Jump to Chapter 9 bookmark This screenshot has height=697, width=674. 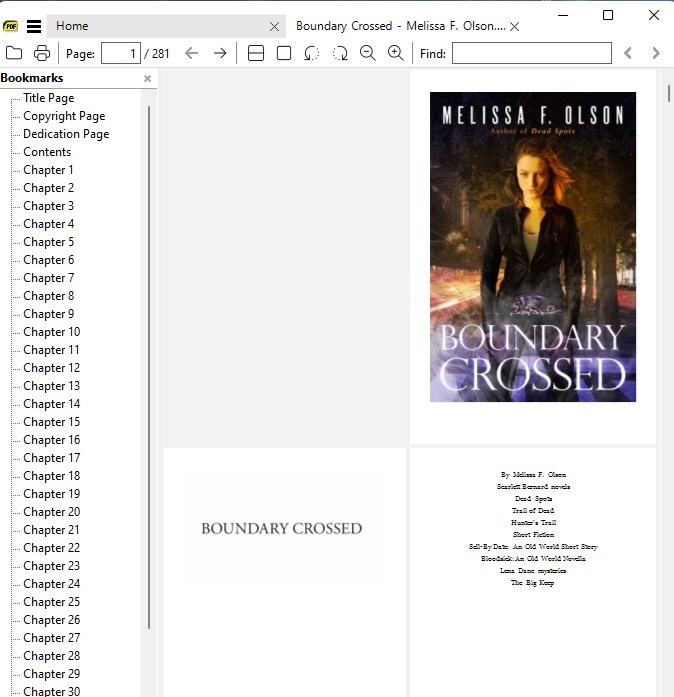click(x=48, y=314)
